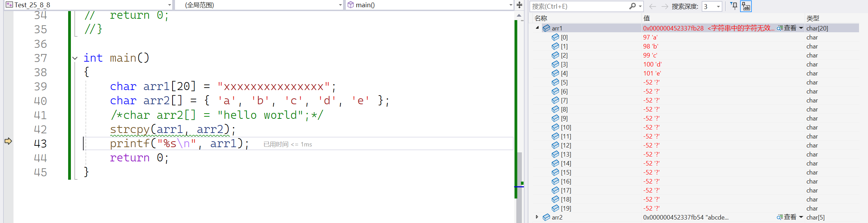868x223 pixels.
Task: Click the printf statement on line 43
Action: (x=179, y=143)
